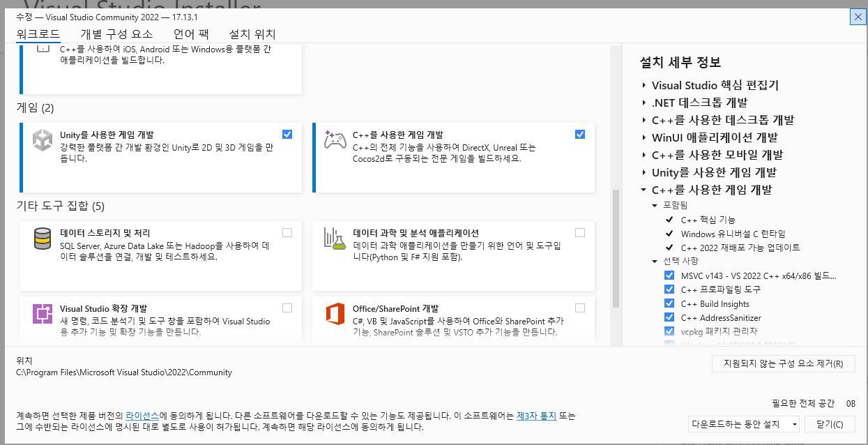This screenshot has height=445, width=868.
Task: Close the installer dialog with X button
Action: 858,17
